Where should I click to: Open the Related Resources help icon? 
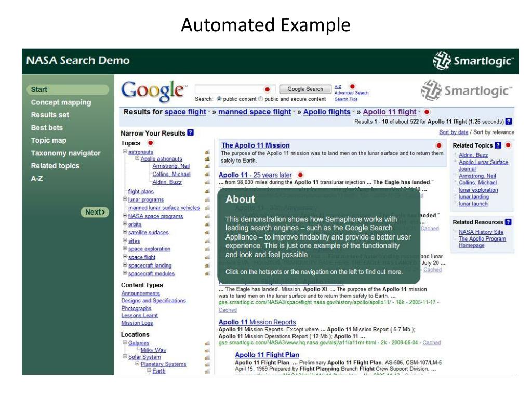point(508,222)
